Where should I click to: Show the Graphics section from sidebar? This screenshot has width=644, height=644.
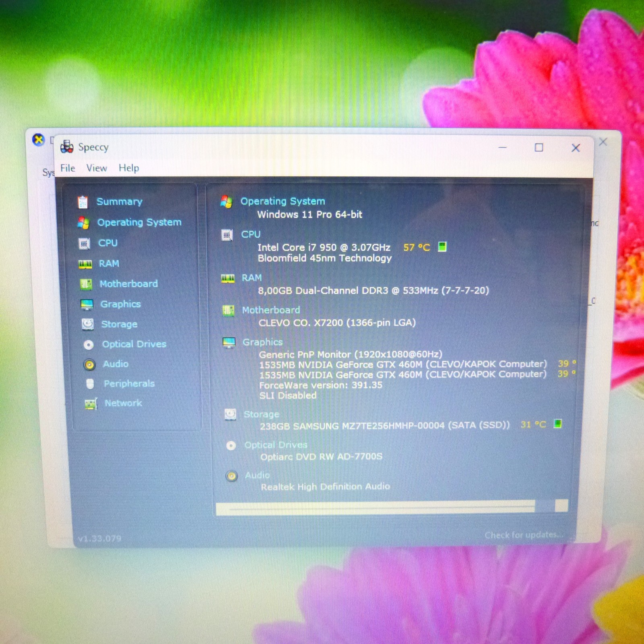point(121,304)
